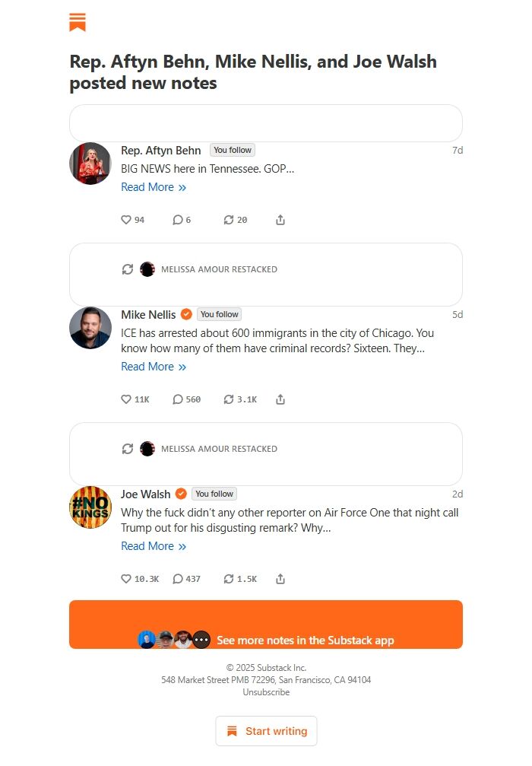
Task: Open the Unsubscribe link
Action: tap(265, 691)
